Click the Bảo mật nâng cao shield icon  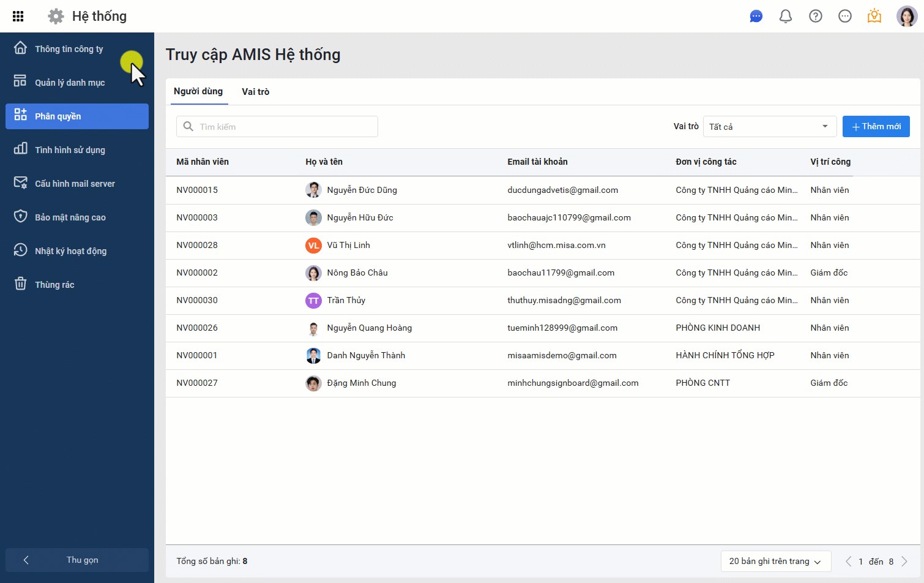click(20, 216)
